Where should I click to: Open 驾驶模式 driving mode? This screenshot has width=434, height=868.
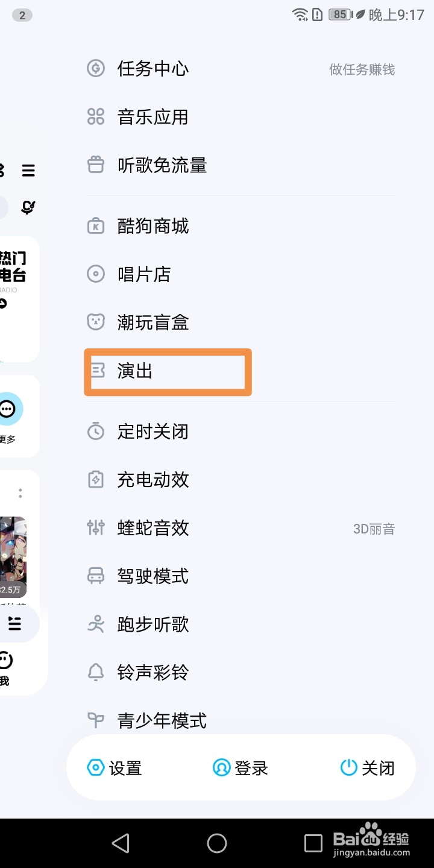[152, 576]
